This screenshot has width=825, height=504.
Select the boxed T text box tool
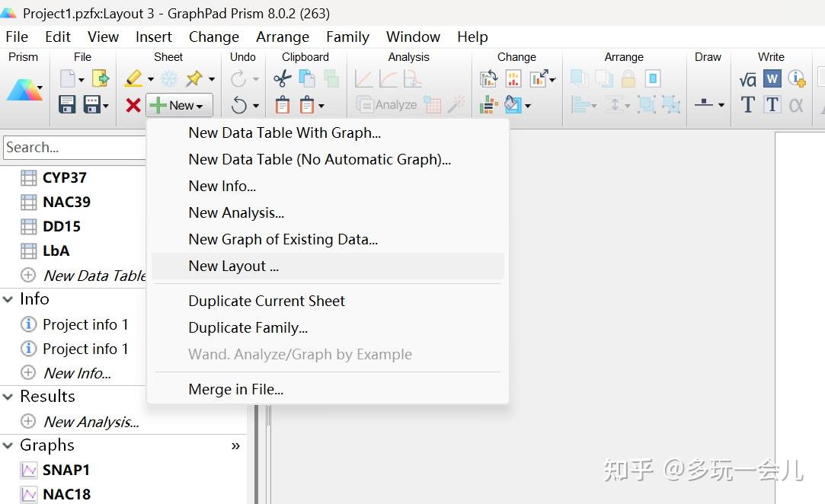pyautogui.click(x=772, y=105)
